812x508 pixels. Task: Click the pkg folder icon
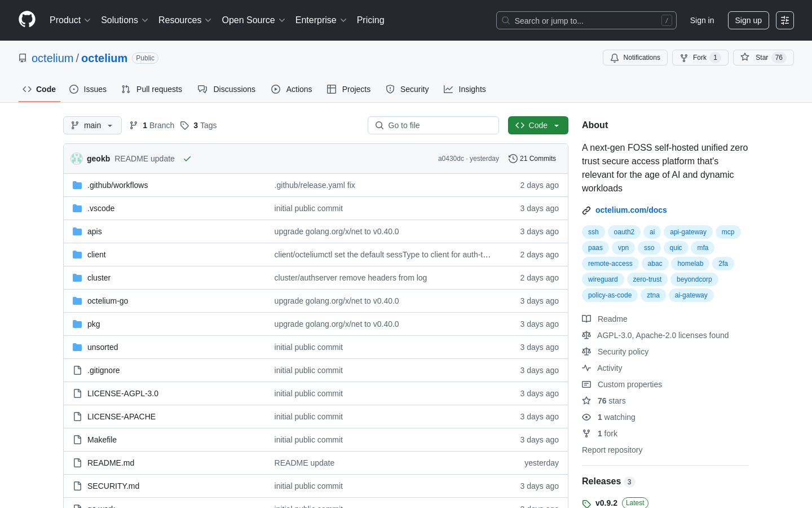77,324
